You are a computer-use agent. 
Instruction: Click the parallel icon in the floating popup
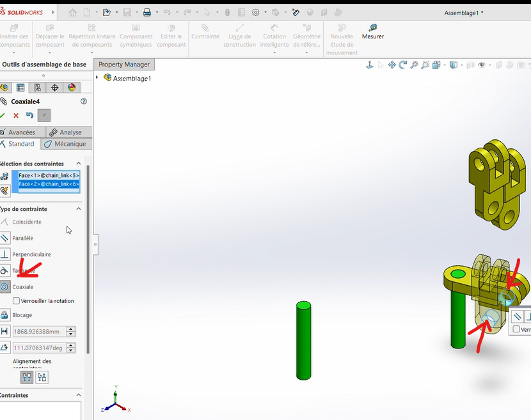pyautogui.click(x=517, y=317)
